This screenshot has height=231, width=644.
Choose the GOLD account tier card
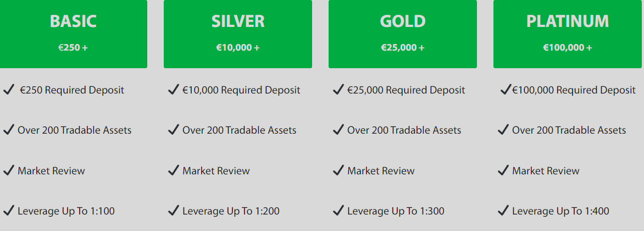click(403, 34)
